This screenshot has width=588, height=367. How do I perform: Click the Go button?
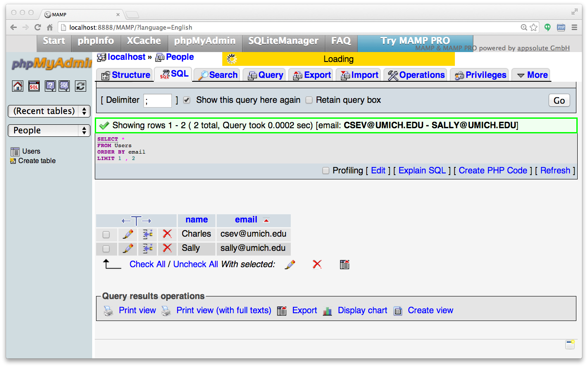coord(559,101)
